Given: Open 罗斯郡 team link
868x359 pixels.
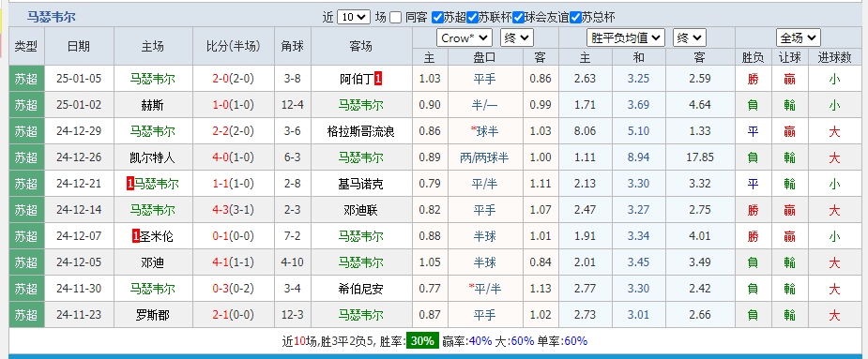Looking at the screenshot, I should (153, 315).
